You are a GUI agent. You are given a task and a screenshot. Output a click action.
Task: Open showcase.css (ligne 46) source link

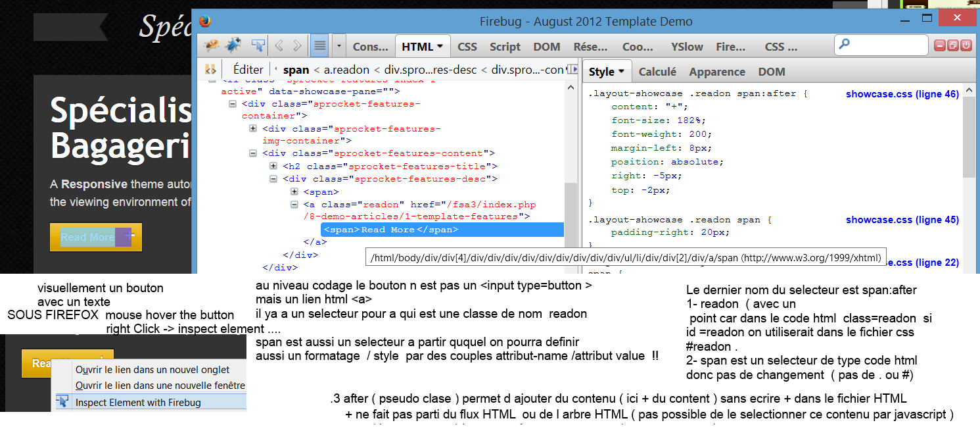[902, 94]
